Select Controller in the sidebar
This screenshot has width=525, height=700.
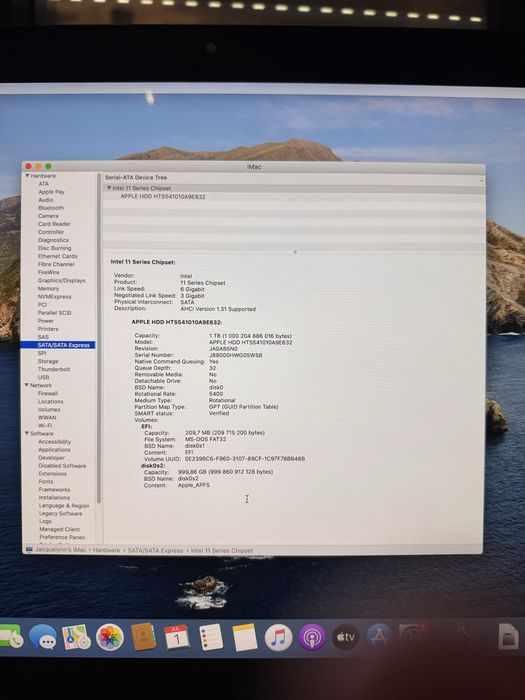(51, 232)
